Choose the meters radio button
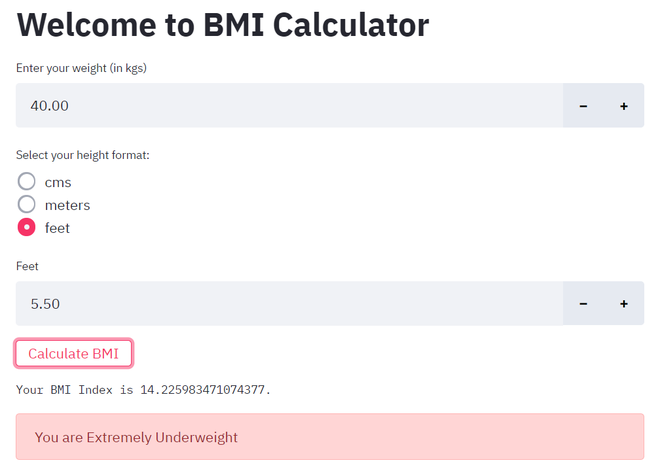Viewport: 660px width, 469px height. tap(27, 204)
